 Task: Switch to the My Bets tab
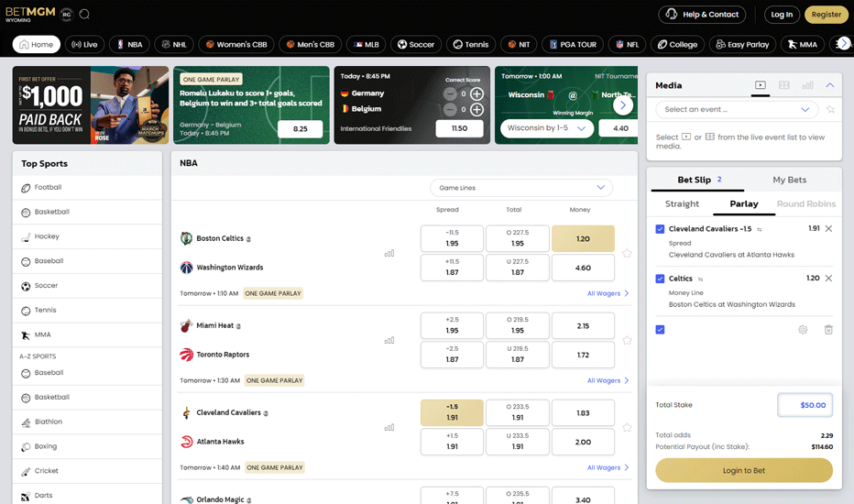789,180
